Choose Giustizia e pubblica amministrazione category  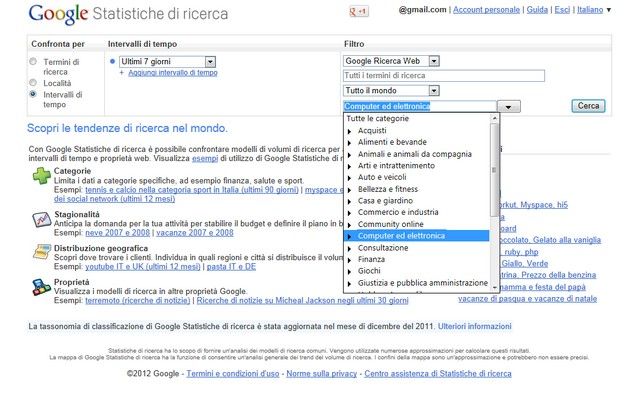(x=423, y=283)
